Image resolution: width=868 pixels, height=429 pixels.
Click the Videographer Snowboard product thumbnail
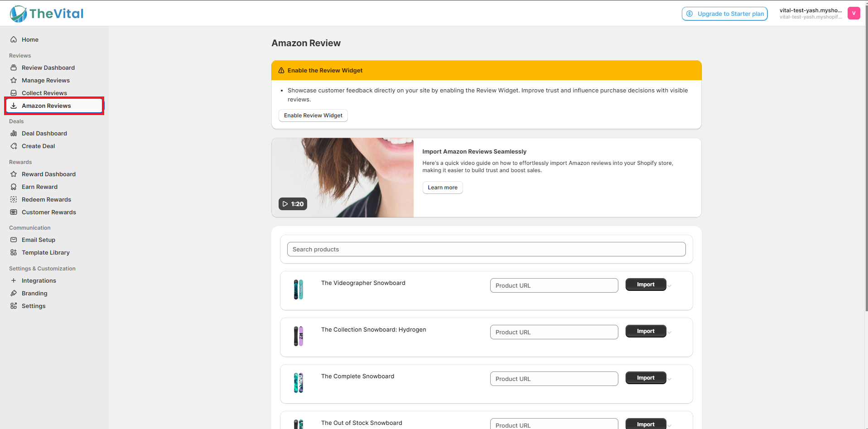pos(298,289)
